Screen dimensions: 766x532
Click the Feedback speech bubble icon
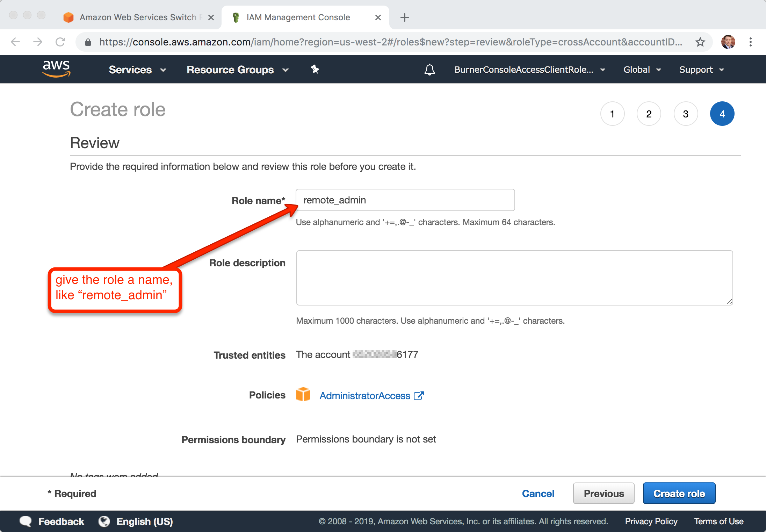pyautogui.click(x=26, y=521)
